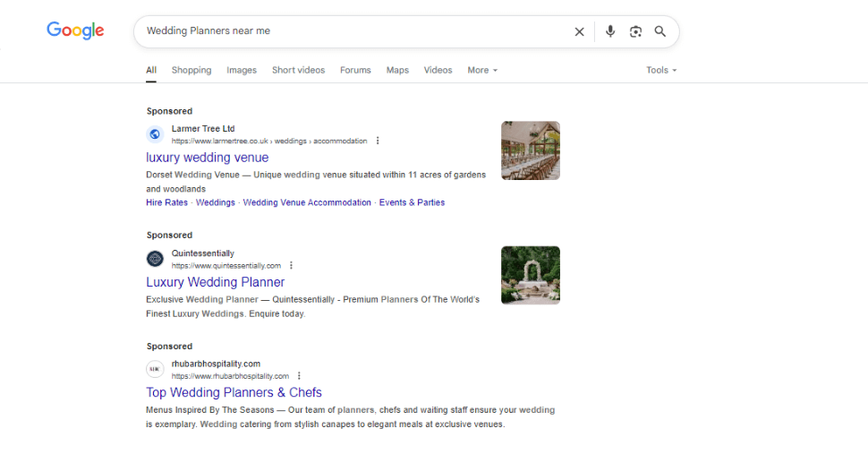Clear the search box with X icon
868x463 pixels.
tap(579, 31)
